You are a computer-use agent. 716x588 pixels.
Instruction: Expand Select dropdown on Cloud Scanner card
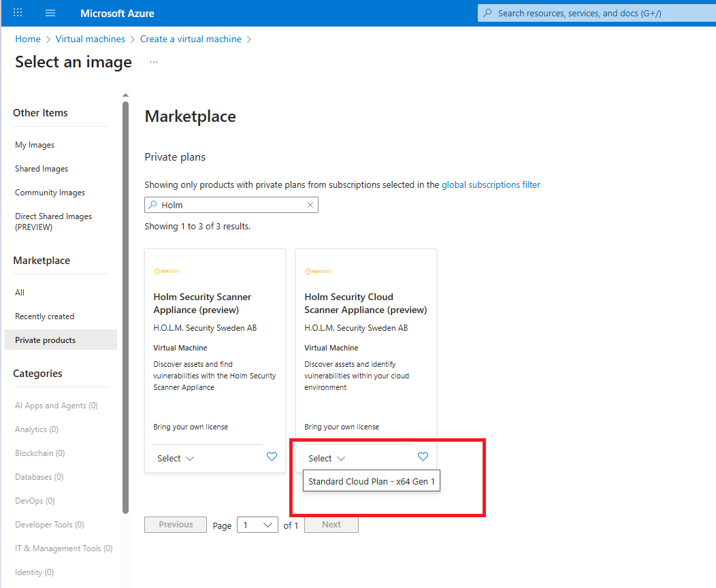(327, 459)
